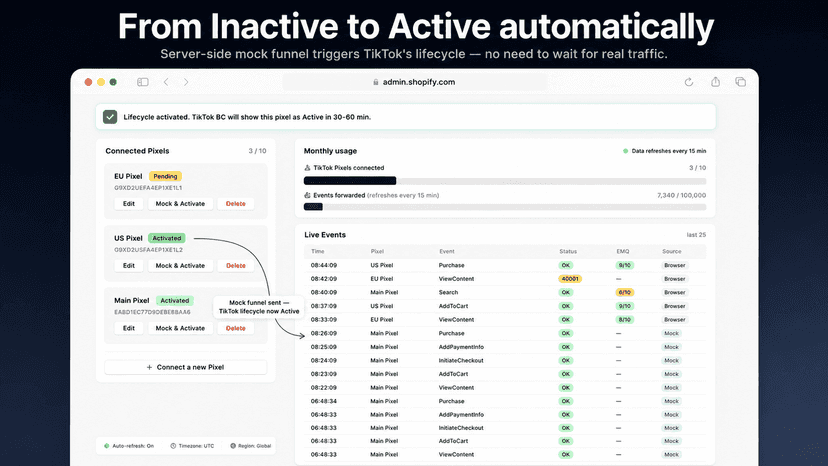Image resolution: width=828 pixels, height=466 pixels.
Task: Click the lock icon beside admin.shopify.com
Action: point(375,82)
